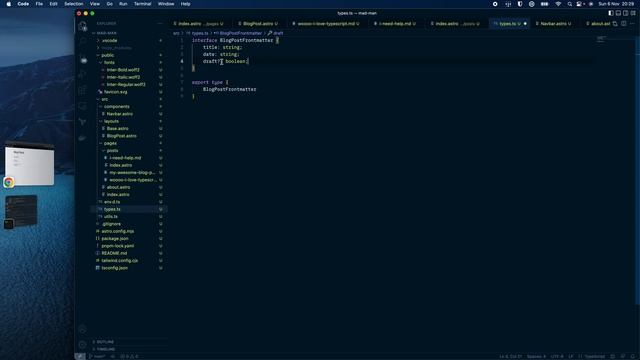Click the UTF-8 encoding status item
The height and width of the screenshot is (360, 640).
coord(557,356)
